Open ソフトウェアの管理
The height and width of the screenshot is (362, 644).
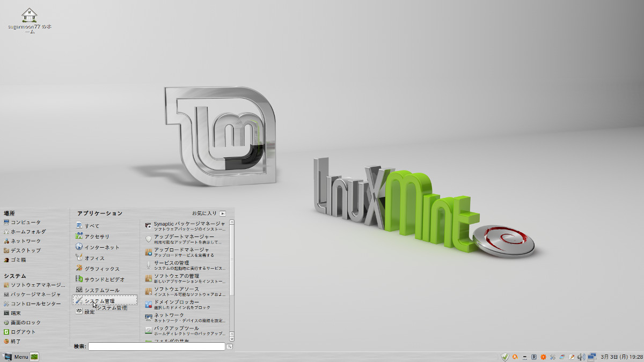(x=185, y=278)
